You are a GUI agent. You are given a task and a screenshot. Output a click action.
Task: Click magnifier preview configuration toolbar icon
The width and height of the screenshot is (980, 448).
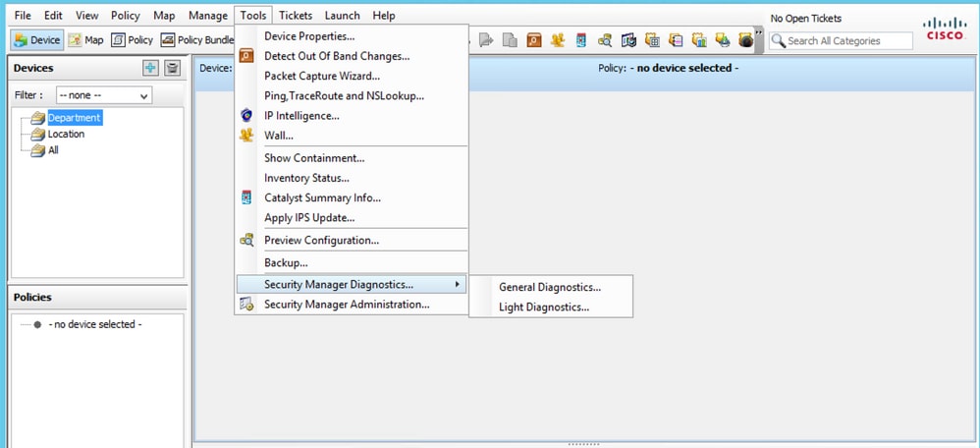point(605,40)
